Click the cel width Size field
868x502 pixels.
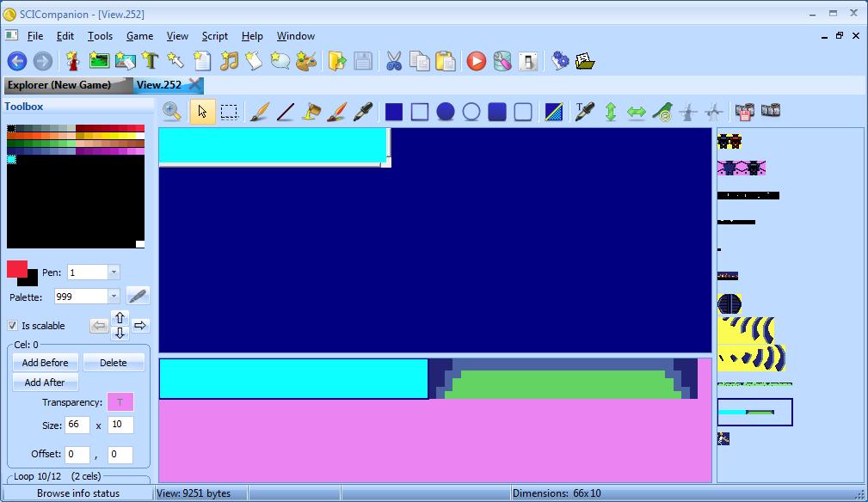[x=77, y=425]
